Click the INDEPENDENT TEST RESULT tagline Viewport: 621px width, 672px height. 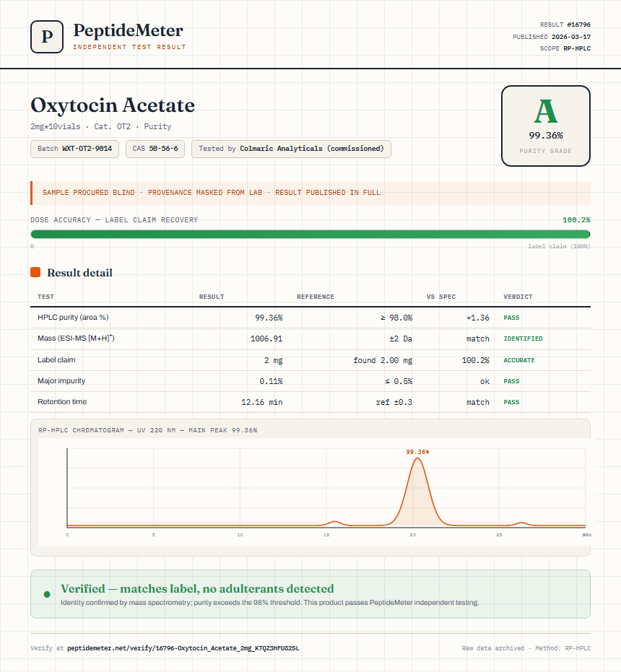tap(129, 47)
